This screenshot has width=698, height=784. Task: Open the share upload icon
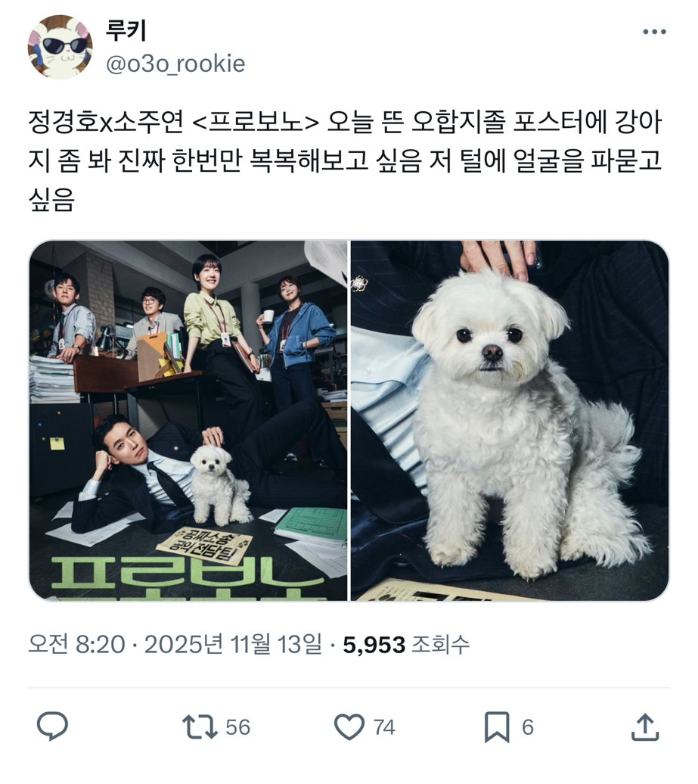644,726
